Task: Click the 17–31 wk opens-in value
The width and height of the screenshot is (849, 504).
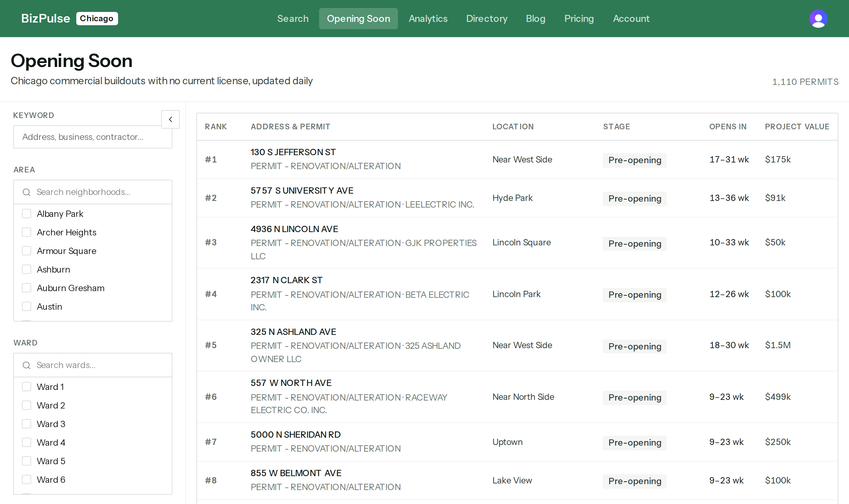Action: [x=729, y=159]
